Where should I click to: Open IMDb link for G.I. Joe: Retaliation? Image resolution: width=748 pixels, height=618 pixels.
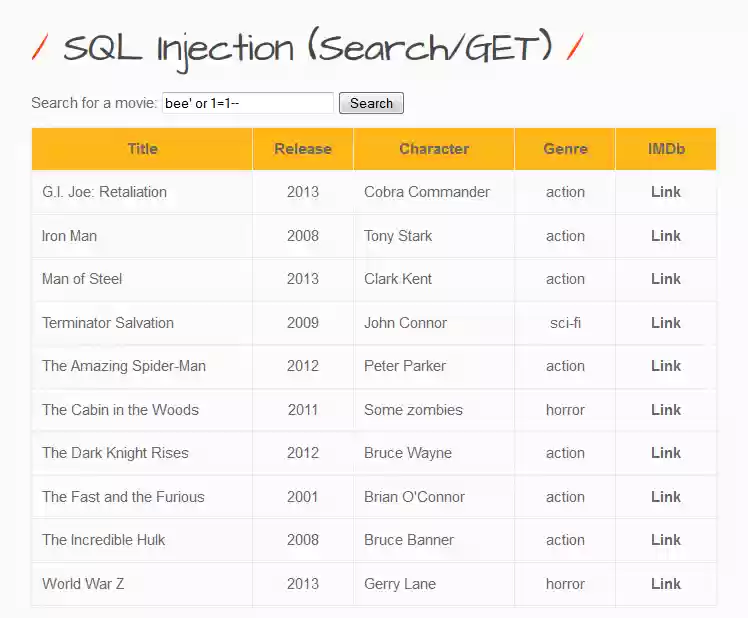(x=665, y=192)
